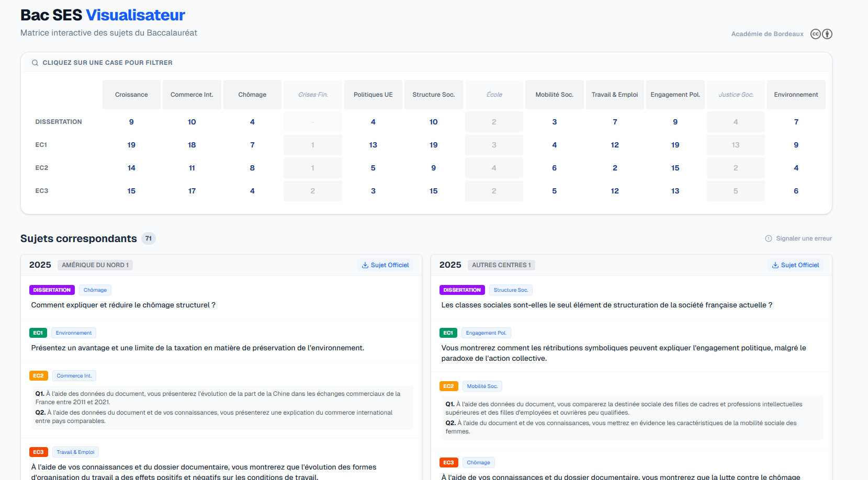This screenshot has height=480, width=868.
Task: Select the Politiques UE column header
Action: click(373, 95)
